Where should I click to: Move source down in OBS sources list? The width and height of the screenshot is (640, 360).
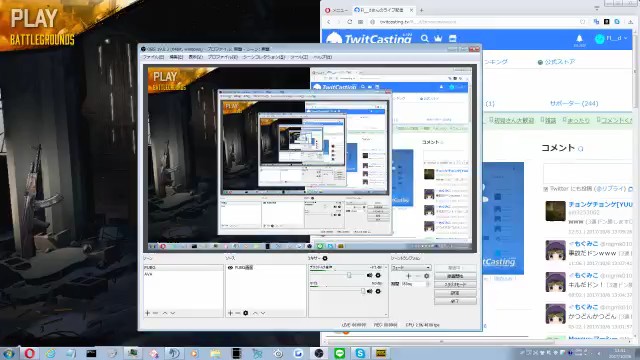pos(263,313)
